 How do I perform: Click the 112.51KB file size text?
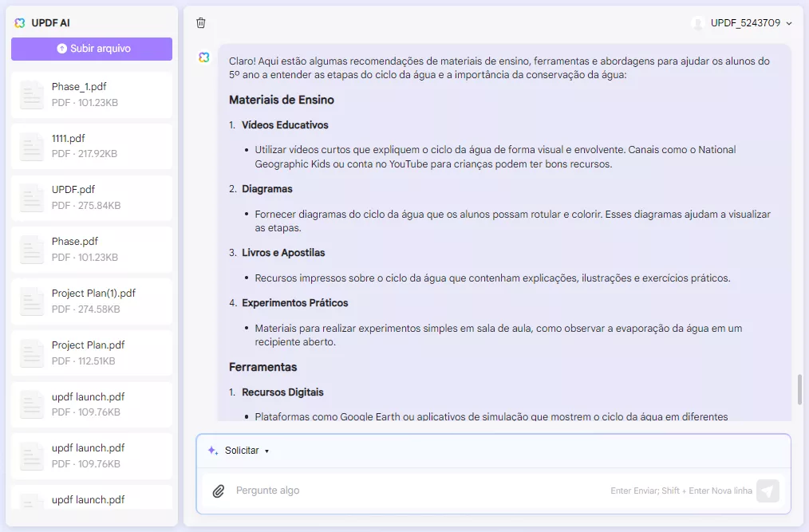97,361
